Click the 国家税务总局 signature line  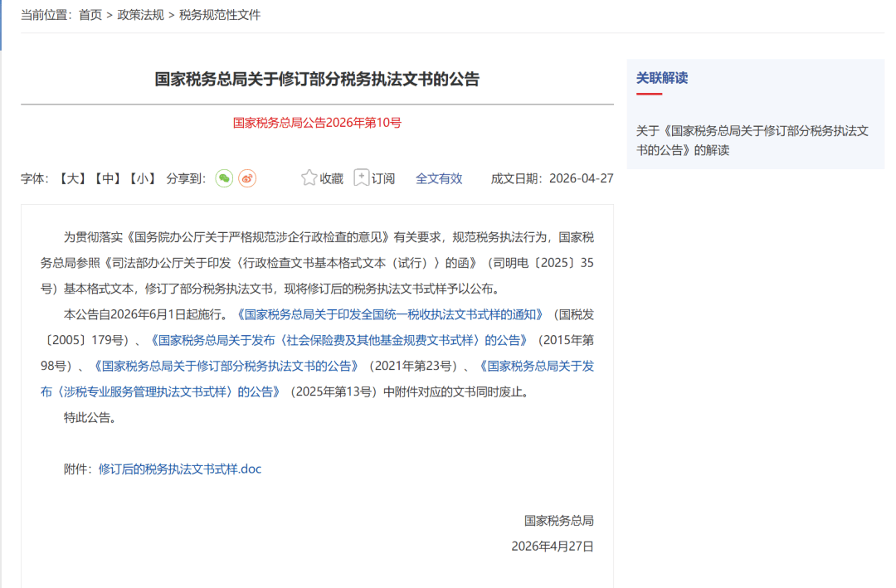click(x=559, y=521)
